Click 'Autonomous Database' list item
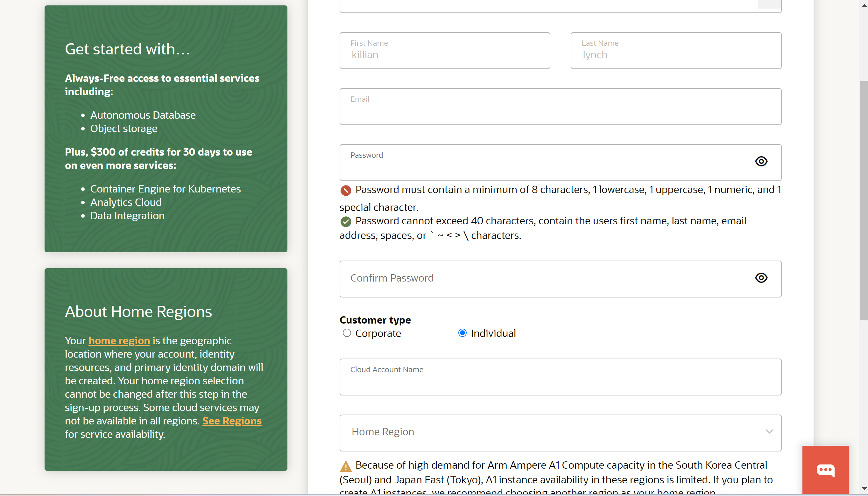The height and width of the screenshot is (496, 868). [143, 115]
